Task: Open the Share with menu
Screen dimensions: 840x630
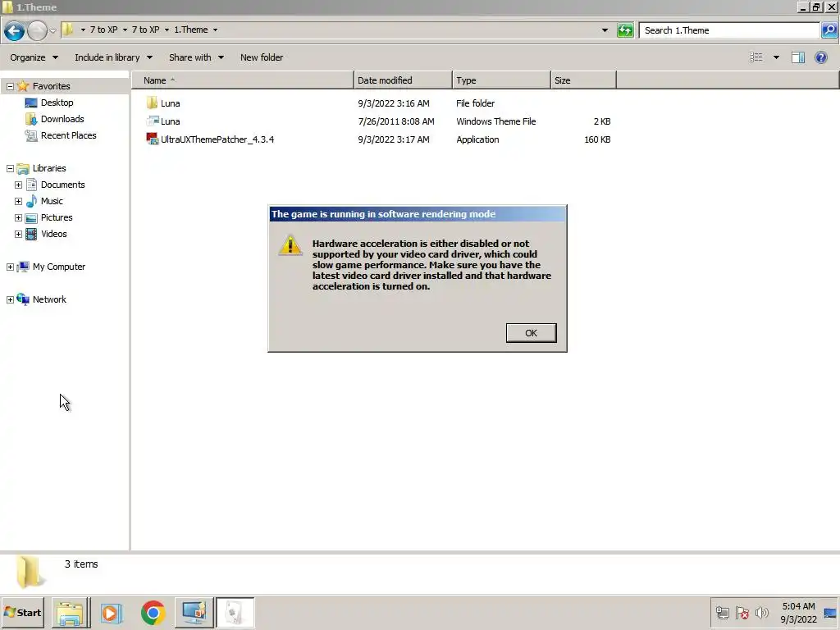Action: (x=196, y=57)
